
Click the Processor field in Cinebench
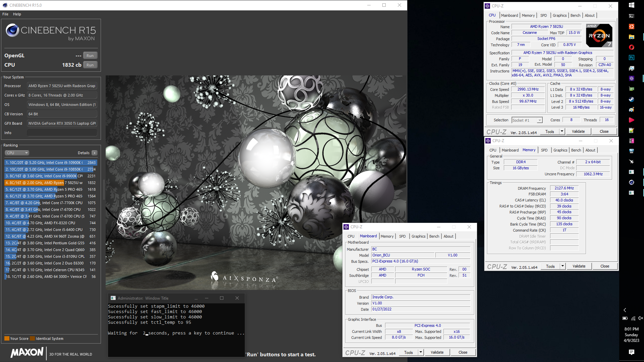(x=62, y=86)
